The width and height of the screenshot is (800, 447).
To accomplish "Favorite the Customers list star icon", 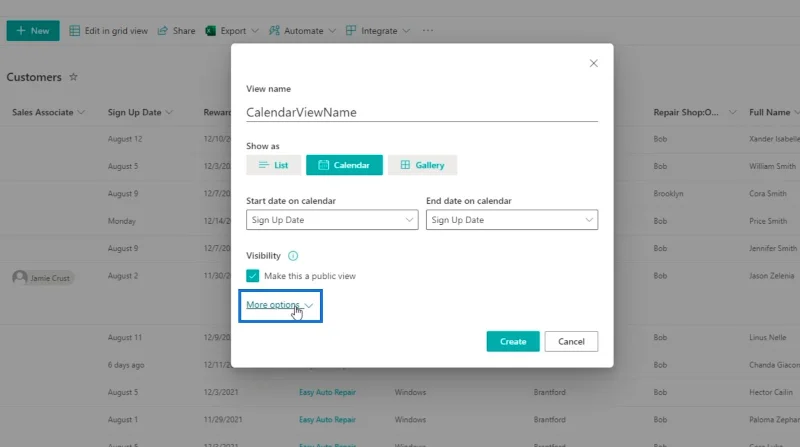I will click(x=73, y=77).
